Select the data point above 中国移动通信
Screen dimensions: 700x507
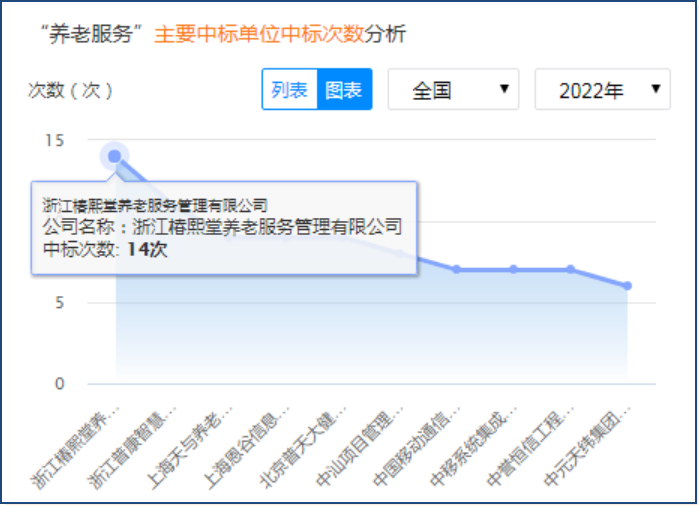pyautogui.click(x=456, y=269)
